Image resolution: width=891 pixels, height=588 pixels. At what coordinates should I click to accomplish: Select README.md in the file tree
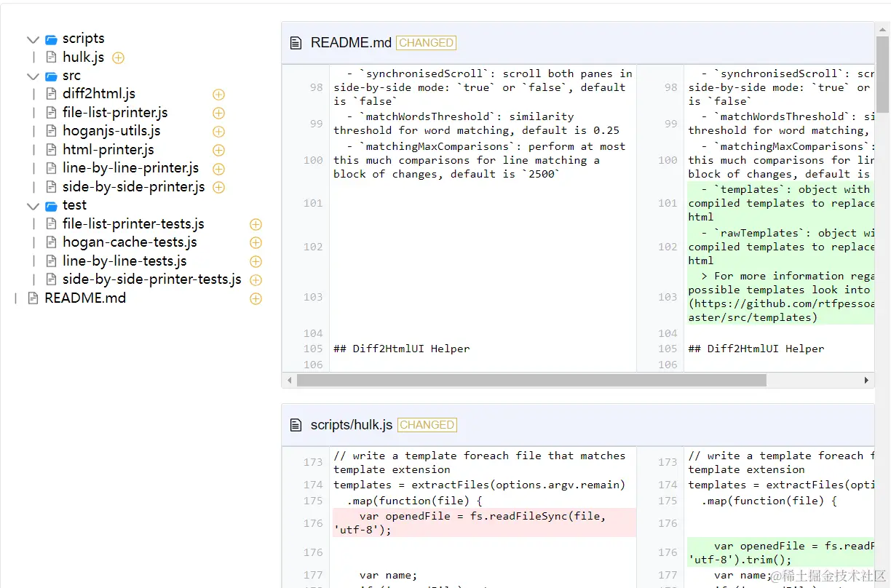[x=85, y=298]
